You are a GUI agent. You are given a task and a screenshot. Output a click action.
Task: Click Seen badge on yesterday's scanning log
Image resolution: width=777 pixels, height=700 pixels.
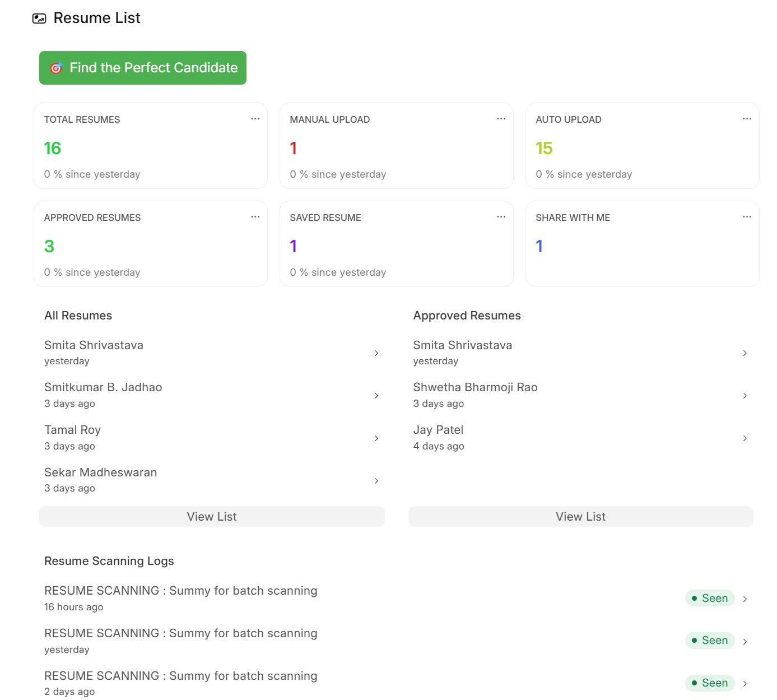click(x=710, y=640)
